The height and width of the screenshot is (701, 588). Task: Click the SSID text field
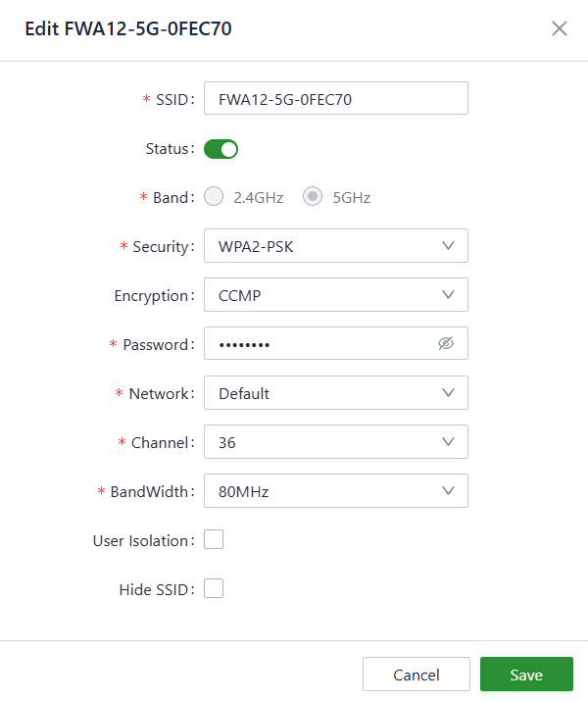[x=335, y=99]
